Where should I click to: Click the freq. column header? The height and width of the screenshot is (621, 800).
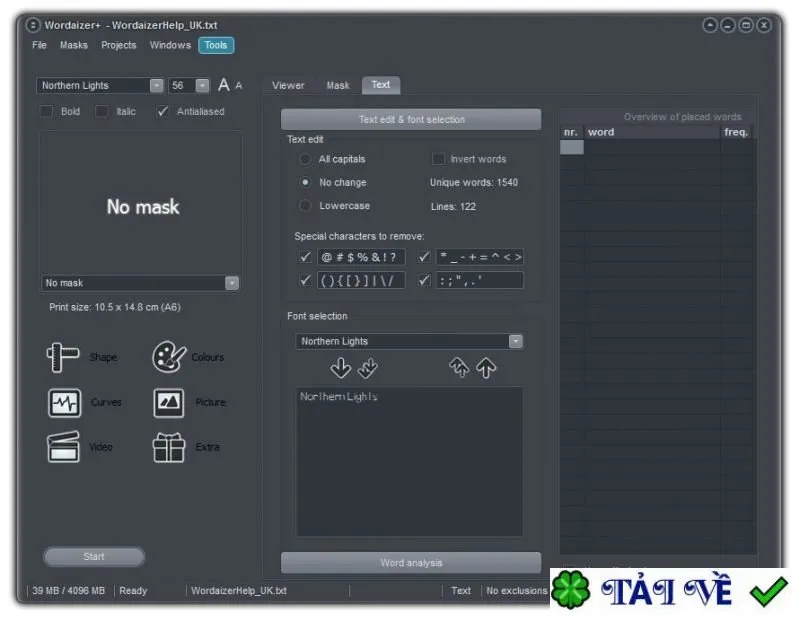click(x=736, y=132)
